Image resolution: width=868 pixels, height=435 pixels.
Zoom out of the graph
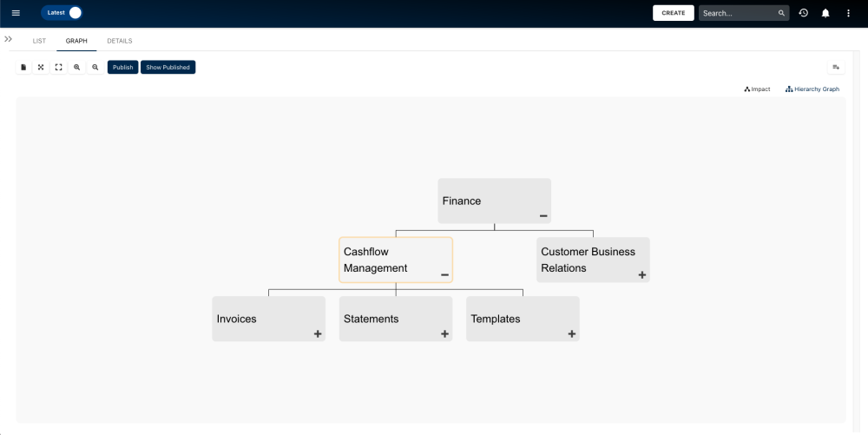point(95,67)
